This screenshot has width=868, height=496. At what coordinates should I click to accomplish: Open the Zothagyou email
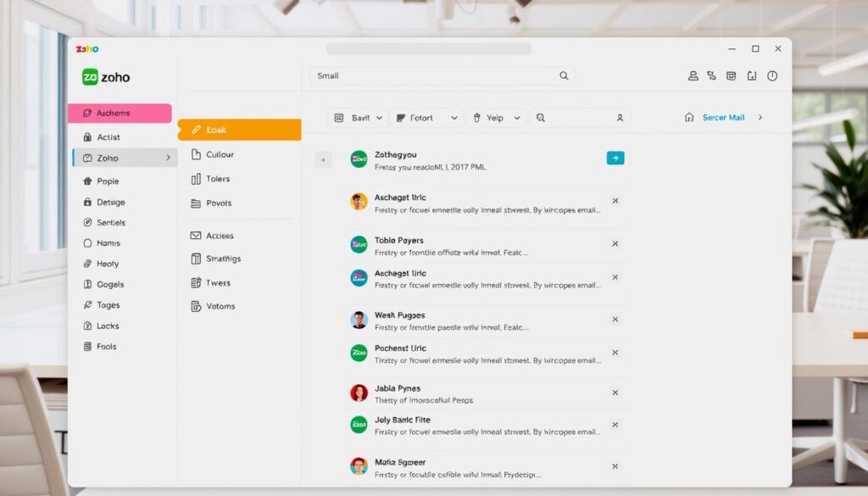point(487,160)
